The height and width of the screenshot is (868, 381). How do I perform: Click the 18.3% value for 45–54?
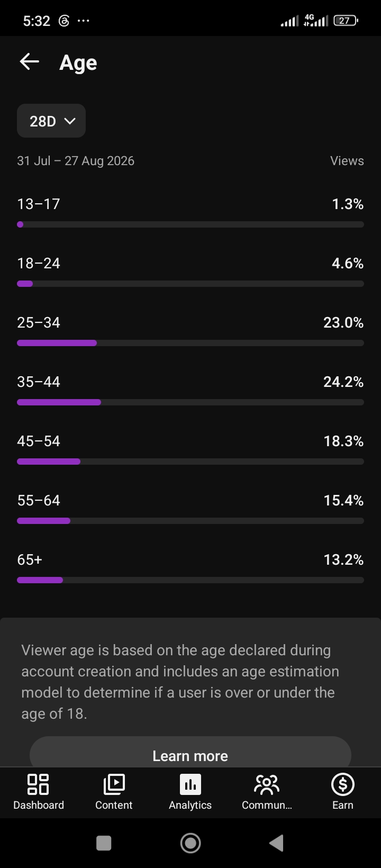[x=343, y=441]
